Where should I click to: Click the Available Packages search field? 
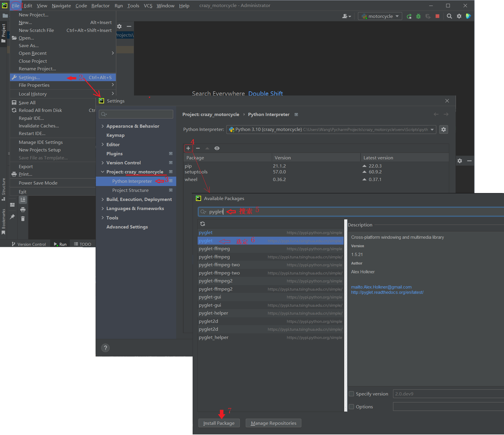pyautogui.click(x=351, y=211)
